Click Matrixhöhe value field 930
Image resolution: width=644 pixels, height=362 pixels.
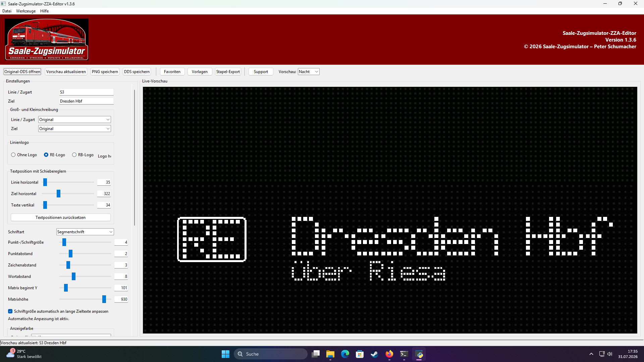pos(121,299)
